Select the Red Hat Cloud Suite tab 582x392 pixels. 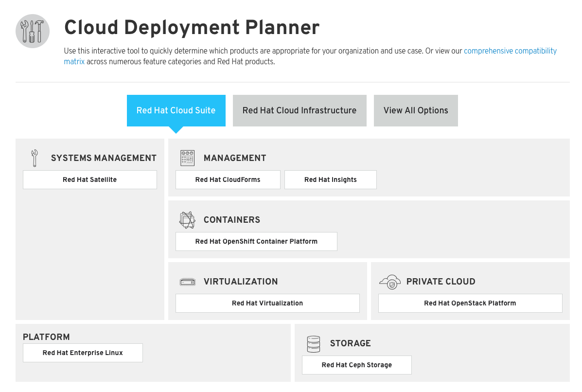(176, 110)
